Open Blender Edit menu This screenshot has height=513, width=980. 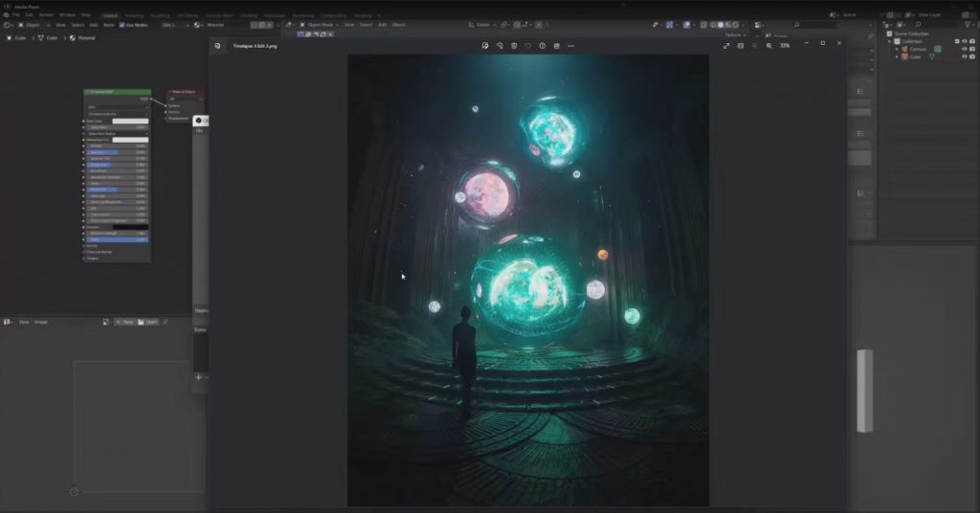29,15
